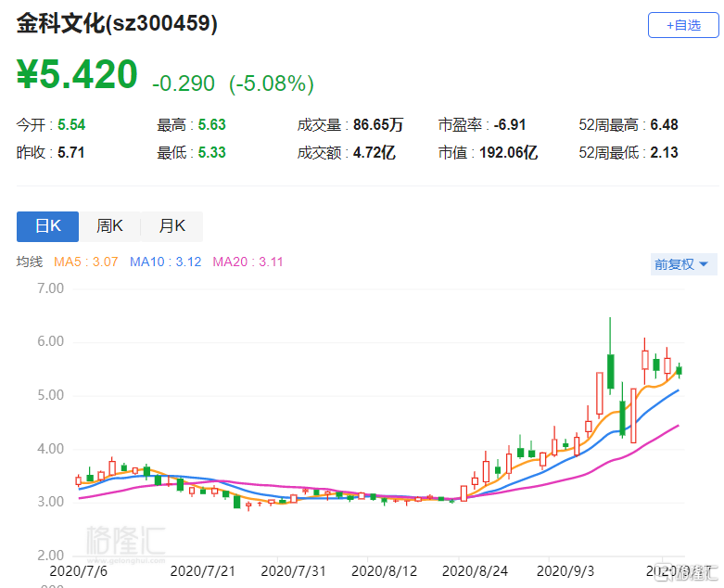Click 最低 value 5.33
This screenshot has height=588, width=724.
[x=212, y=152]
